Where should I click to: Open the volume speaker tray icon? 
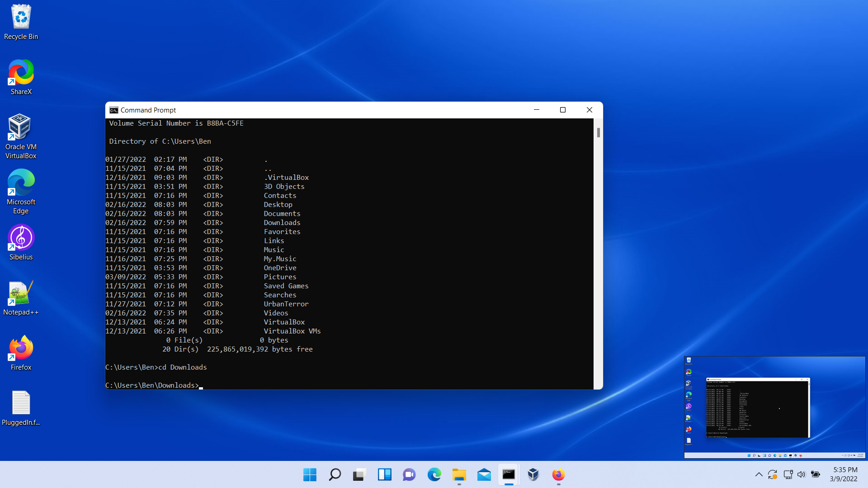(x=801, y=474)
